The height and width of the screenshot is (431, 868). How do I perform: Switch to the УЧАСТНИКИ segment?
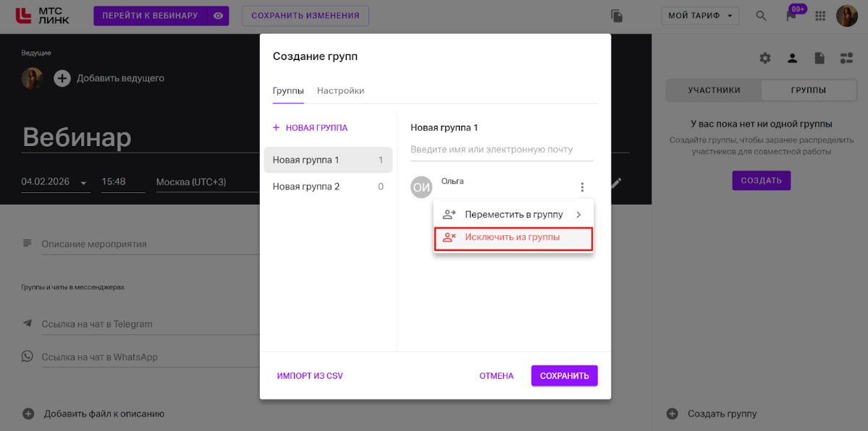click(x=714, y=90)
